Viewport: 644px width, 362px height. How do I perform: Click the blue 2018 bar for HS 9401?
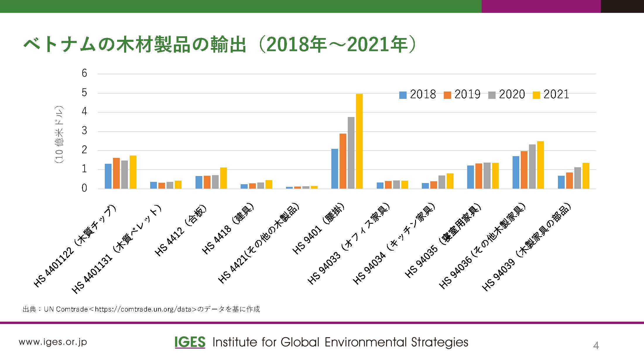tap(335, 169)
